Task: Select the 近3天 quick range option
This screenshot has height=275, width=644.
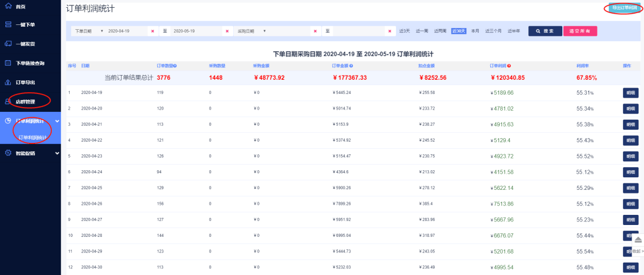Action: coord(404,30)
